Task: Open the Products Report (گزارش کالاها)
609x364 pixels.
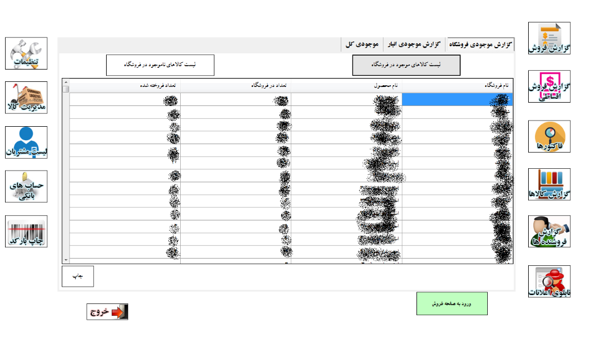Action: tap(549, 185)
